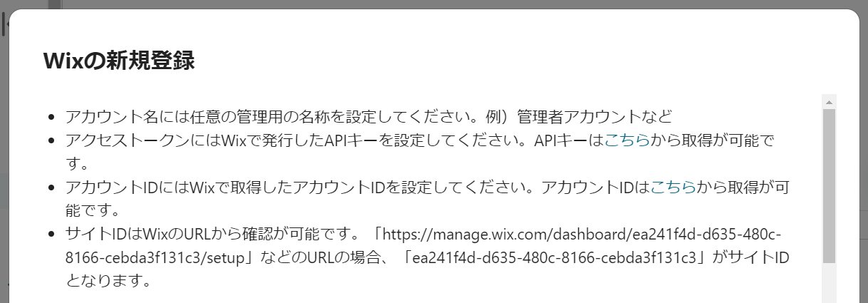Click the collapse arrow behind dialog's top-left corner
This screenshot has width=868, height=303.
pyautogui.click(x=4, y=23)
